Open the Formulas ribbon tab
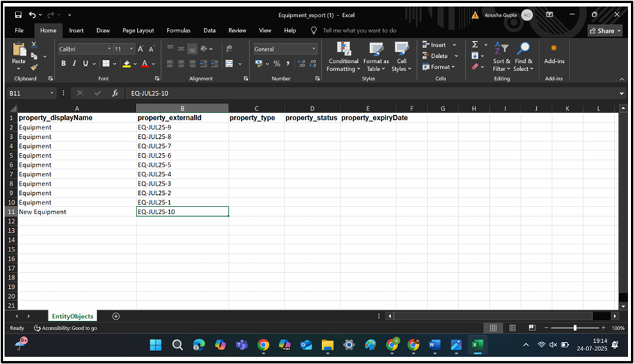Screen dimensions: 634x364 click(178, 30)
